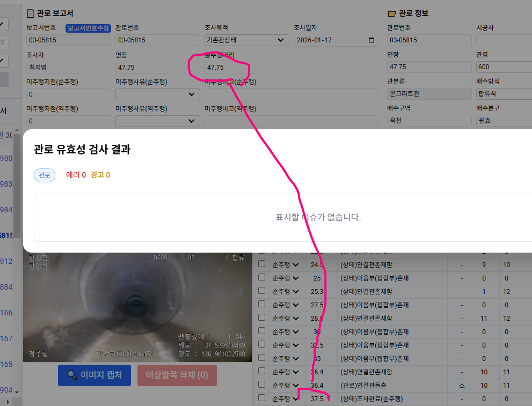The width and height of the screenshot is (532, 406).
Task: Select the 관로 filter chip in the validation dialog
Action: click(x=45, y=175)
